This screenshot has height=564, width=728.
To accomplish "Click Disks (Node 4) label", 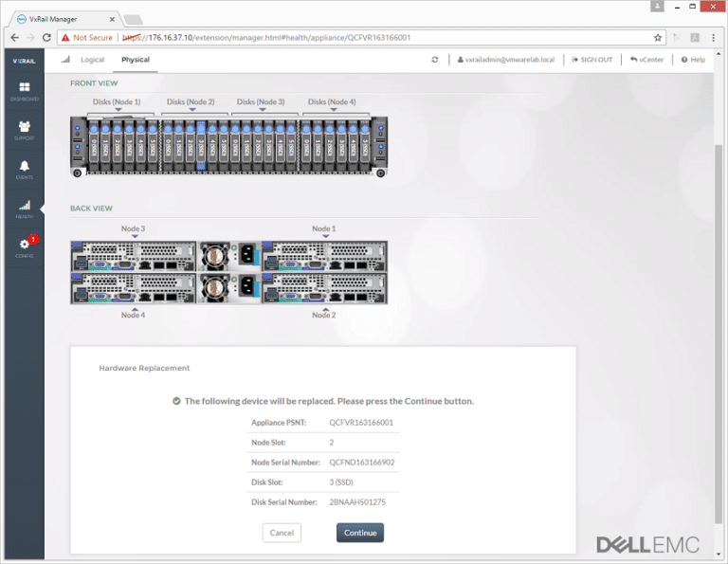I will coord(332,101).
